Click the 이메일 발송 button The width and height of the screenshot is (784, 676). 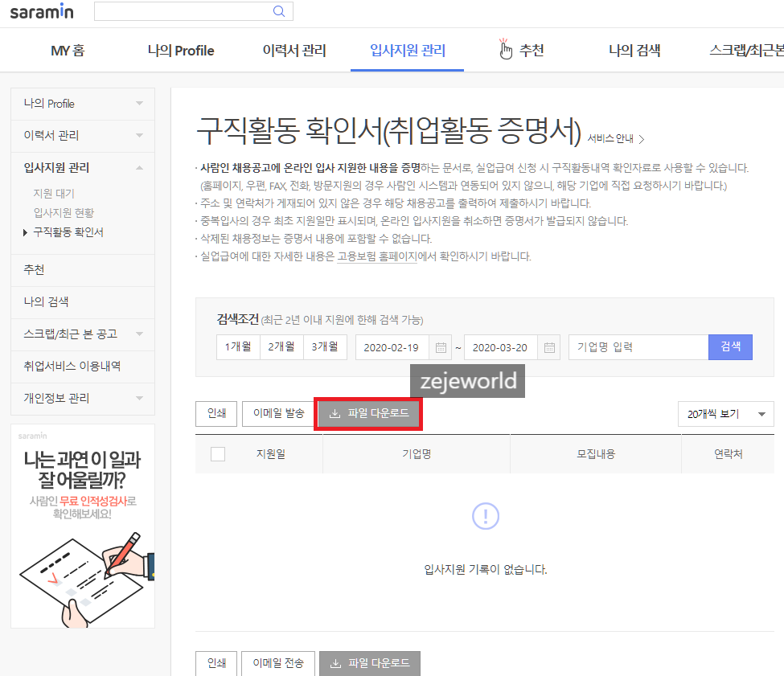point(278,414)
